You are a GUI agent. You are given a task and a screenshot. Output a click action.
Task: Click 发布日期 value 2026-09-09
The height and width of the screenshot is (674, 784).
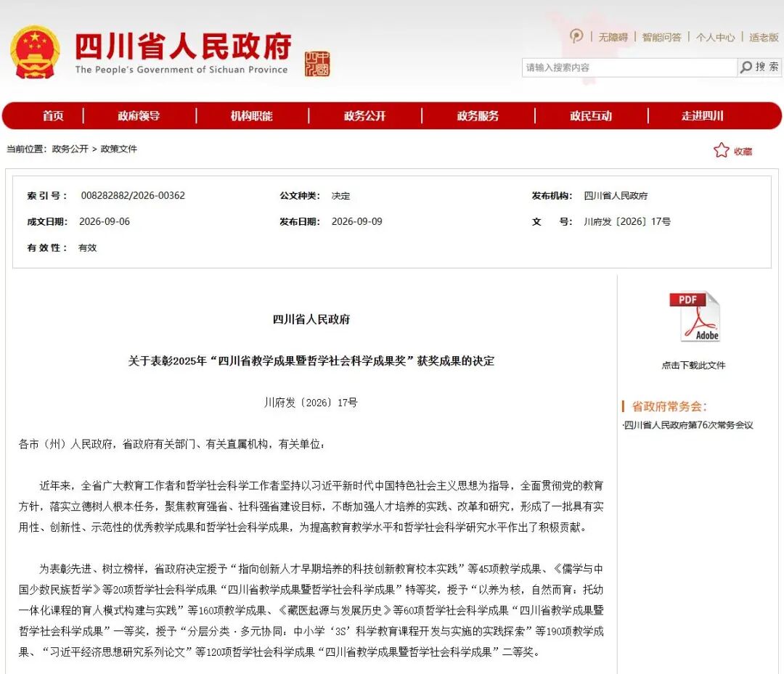357,221
